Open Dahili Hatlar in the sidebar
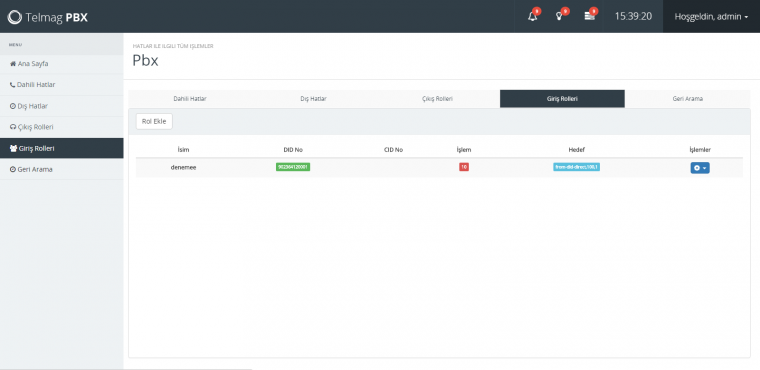The width and height of the screenshot is (760, 370). (62, 84)
